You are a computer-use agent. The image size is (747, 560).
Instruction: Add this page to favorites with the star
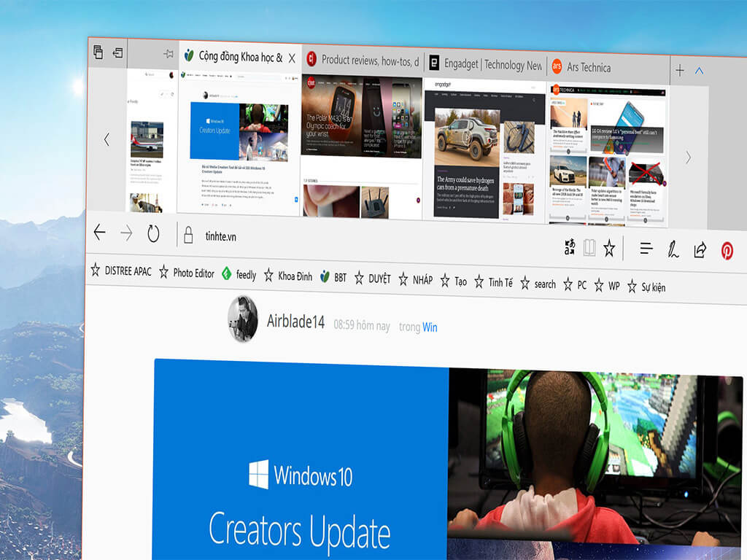click(x=609, y=248)
